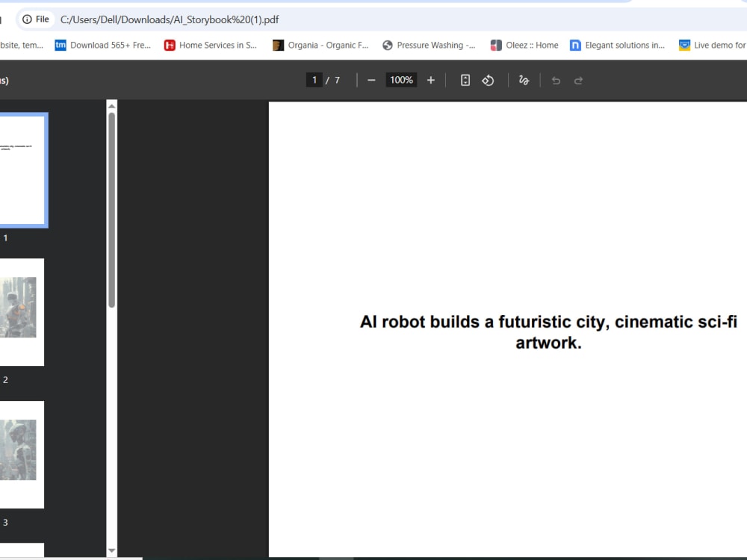Click the PDF file path in address bar
The height and width of the screenshot is (560, 747).
[170, 19]
